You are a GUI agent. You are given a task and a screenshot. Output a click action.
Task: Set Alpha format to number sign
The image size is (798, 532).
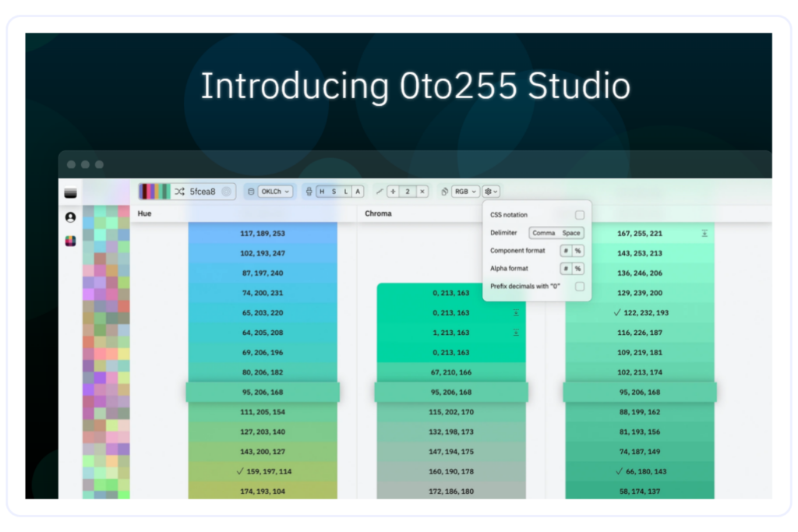[x=566, y=269]
